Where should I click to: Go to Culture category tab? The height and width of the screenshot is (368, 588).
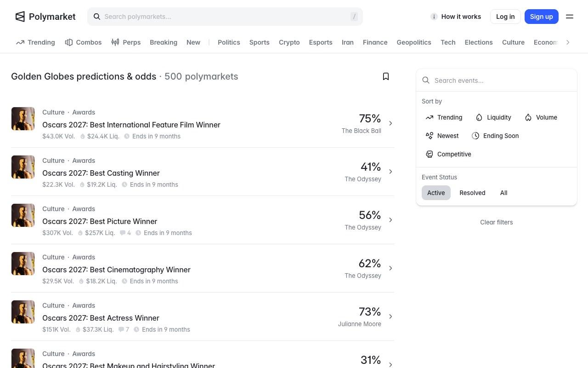pyautogui.click(x=513, y=42)
